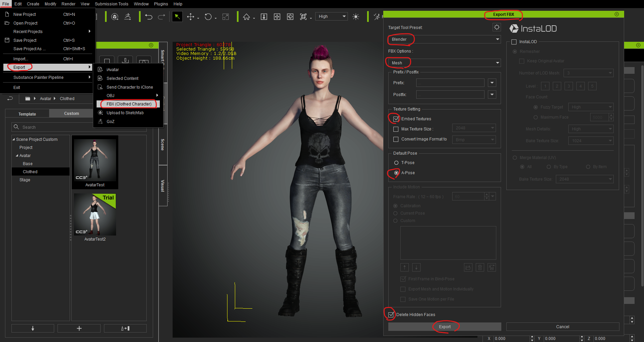Activate the green Select arrow tool
This screenshot has width=644, height=342.
(x=177, y=17)
